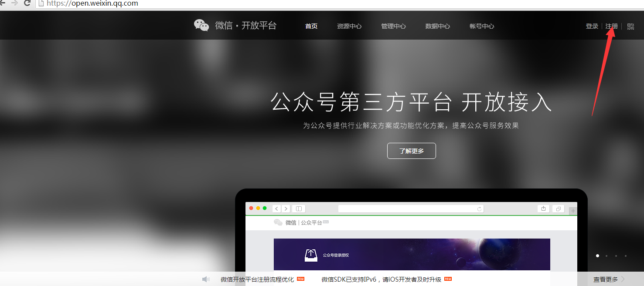Select the first carousel dot

[x=597, y=256]
